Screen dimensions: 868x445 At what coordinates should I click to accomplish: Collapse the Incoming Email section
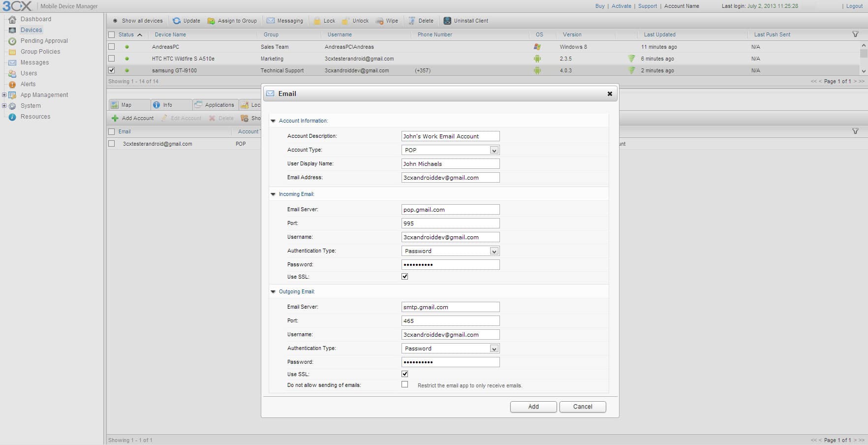pyautogui.click(x=273, y=194)
